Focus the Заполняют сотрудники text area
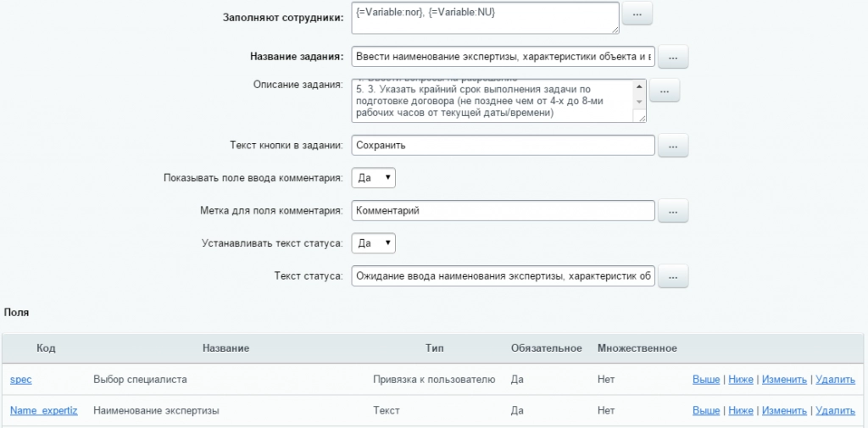This screenshot has width=868, height=428. point(483,17)
